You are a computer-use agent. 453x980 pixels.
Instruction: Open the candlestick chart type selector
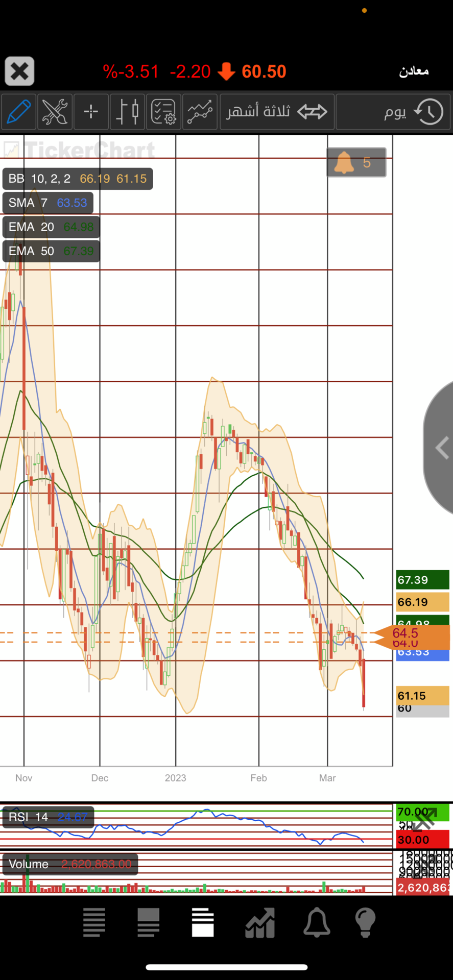127,111
